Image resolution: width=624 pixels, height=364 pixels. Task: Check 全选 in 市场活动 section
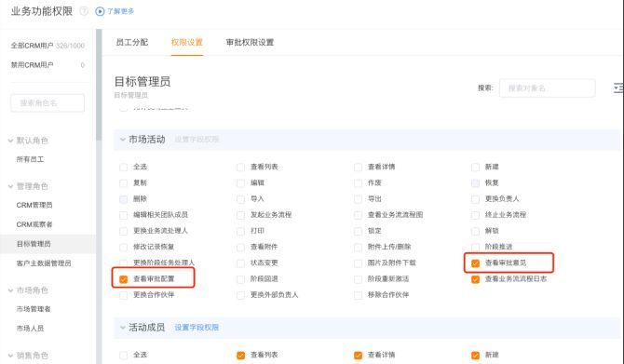(123, 167)
